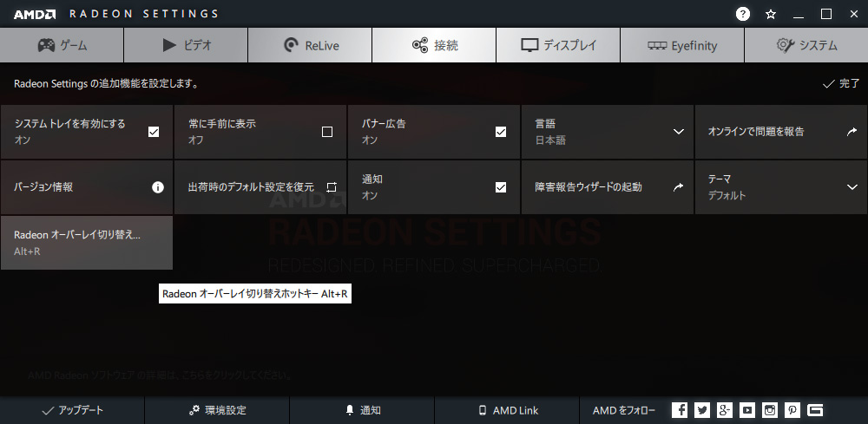Click the help question mark icon
The image size is (868, 424).
click(743, 14)
